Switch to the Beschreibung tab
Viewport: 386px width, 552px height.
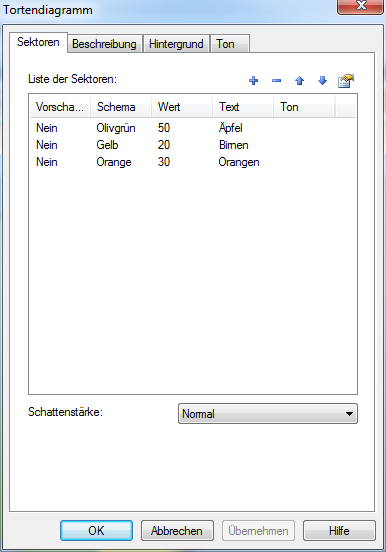(105, 44)
